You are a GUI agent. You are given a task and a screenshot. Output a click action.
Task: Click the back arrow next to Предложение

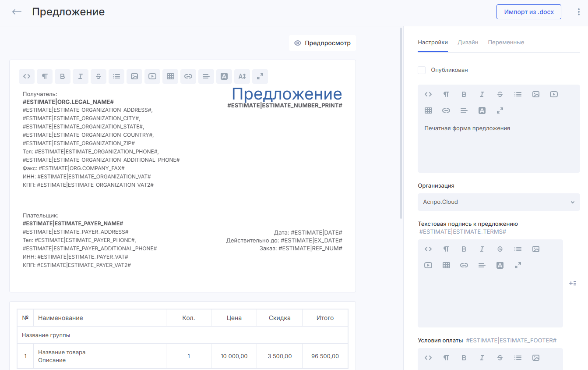click(17, 12)
